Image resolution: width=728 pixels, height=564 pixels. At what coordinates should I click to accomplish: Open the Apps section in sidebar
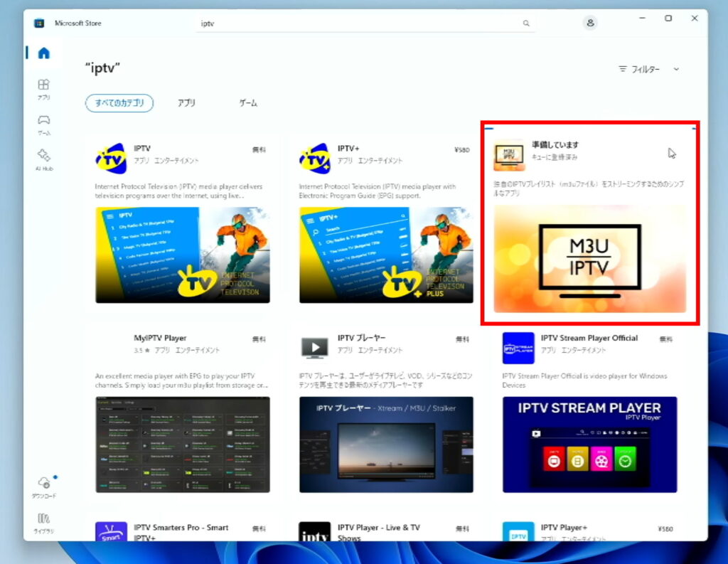tap(43, 88)
